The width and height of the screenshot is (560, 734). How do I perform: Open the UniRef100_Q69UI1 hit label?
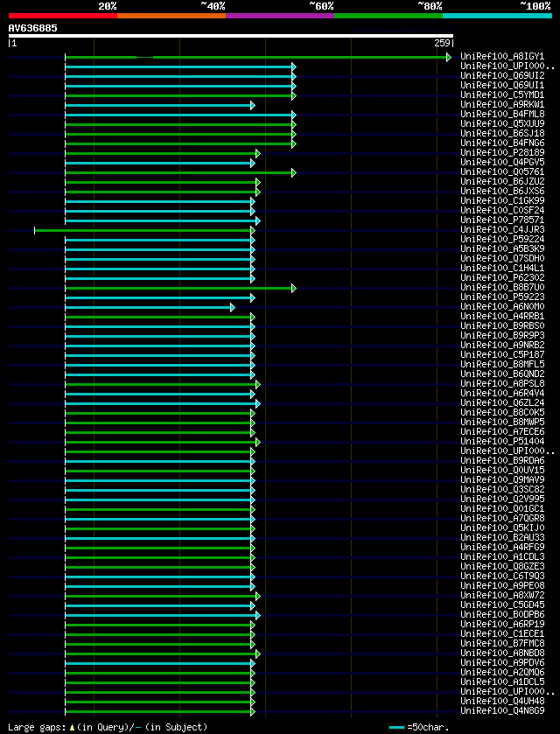[502, 86]
